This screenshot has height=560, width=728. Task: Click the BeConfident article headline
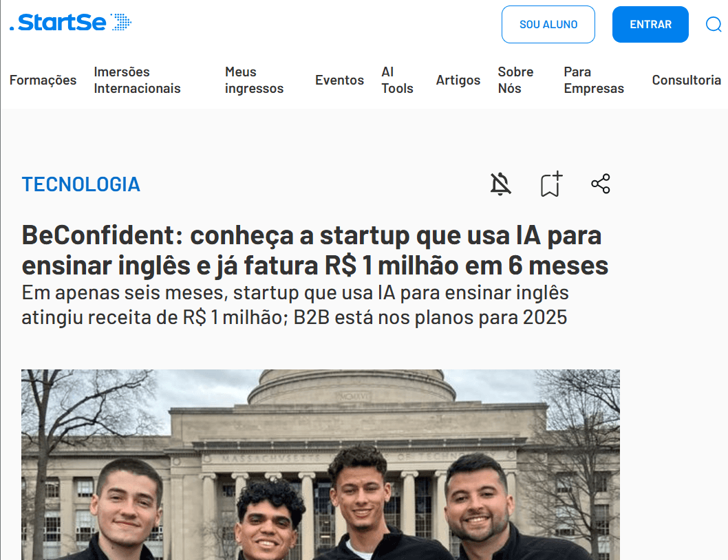coord(314,250)
